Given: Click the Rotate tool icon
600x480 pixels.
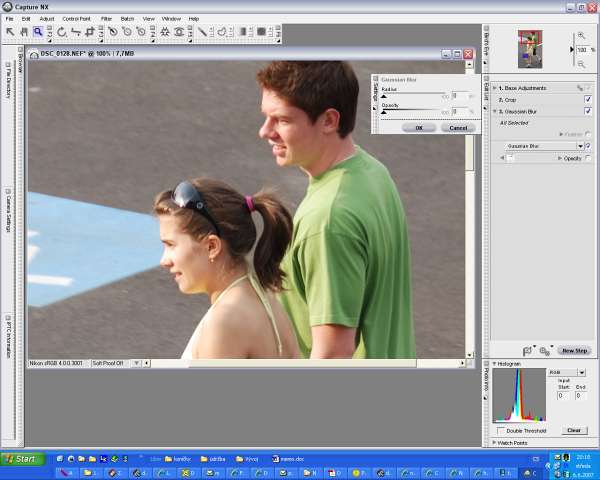Looking at the screenshot, I should [x=61, y=32].
